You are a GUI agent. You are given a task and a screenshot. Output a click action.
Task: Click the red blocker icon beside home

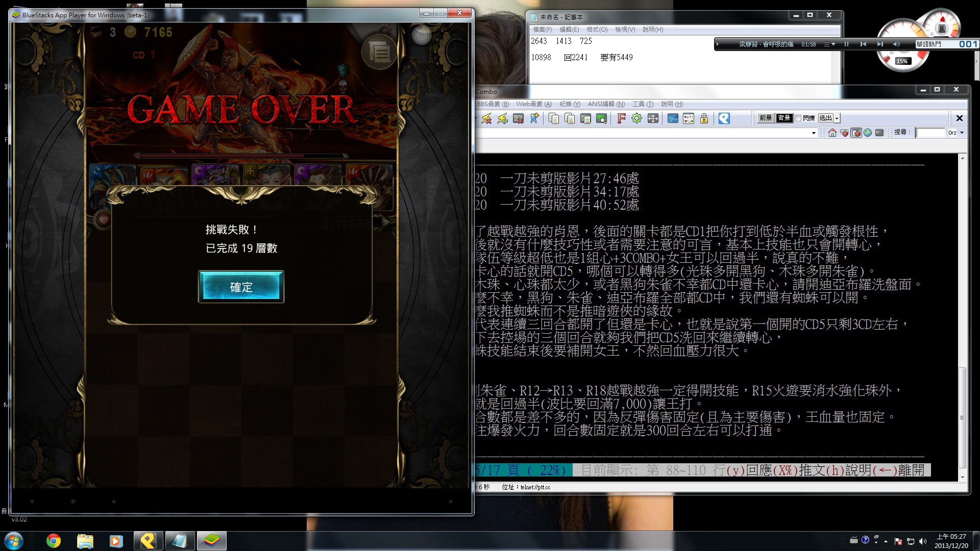pyautogui.click(x=844, y=133)
